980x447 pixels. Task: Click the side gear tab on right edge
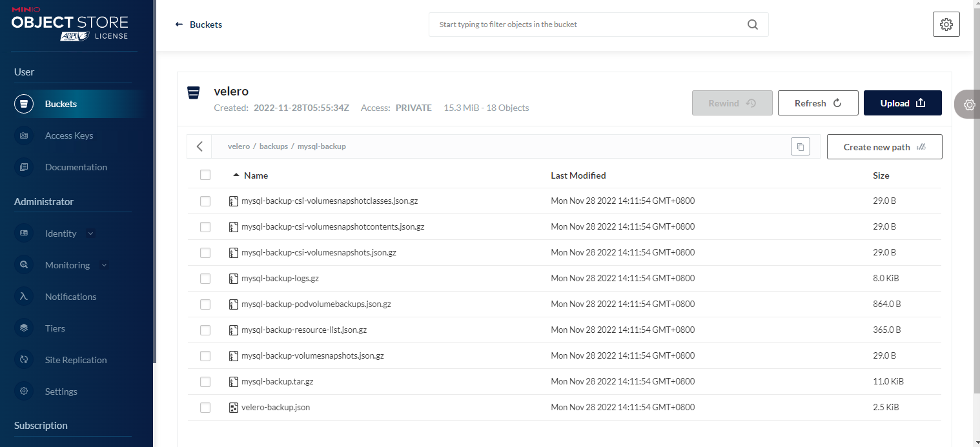968,104
